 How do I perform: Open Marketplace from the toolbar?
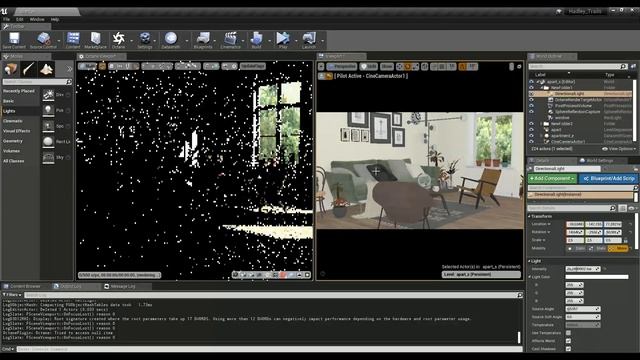[x=96, y=39]
